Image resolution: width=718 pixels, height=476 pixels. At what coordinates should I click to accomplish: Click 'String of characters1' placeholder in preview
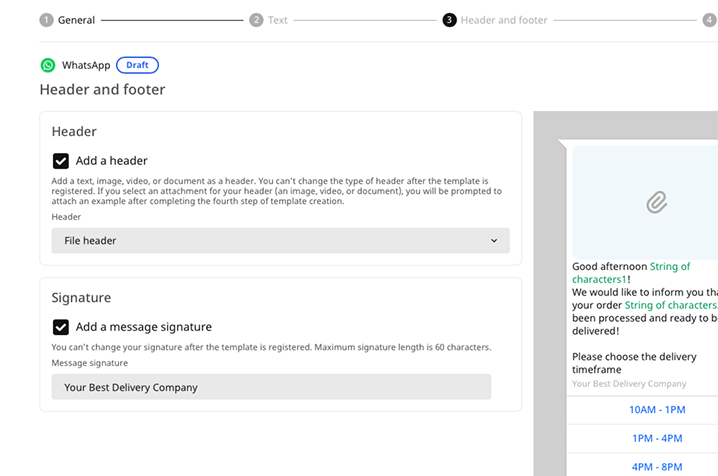tap(631, 273)
